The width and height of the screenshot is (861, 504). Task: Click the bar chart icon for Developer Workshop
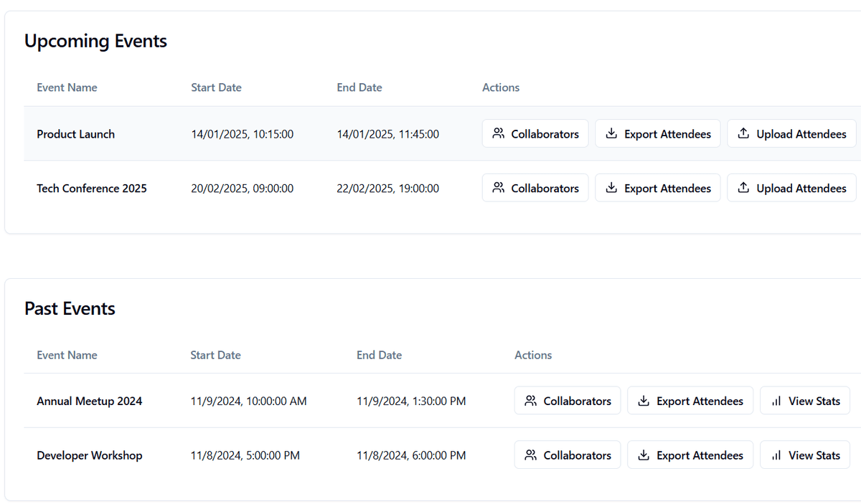(x=776, y=455)
